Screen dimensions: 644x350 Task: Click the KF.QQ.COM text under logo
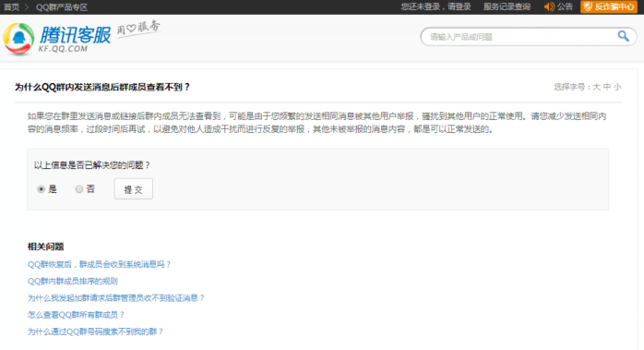click(63, 49)
